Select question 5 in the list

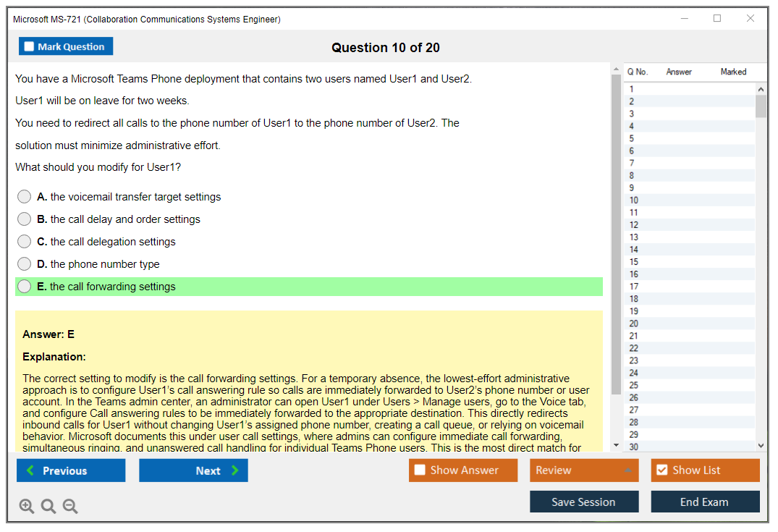tap(690, 138)
